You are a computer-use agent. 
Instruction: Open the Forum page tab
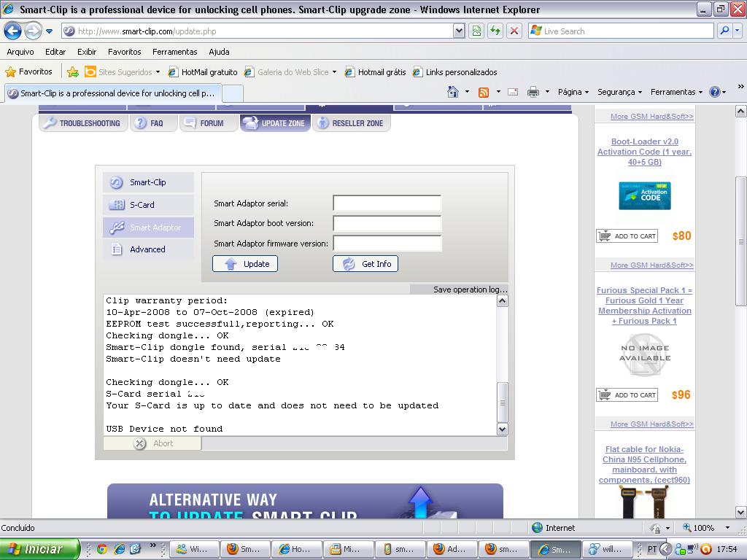click(x=208, y=123)
